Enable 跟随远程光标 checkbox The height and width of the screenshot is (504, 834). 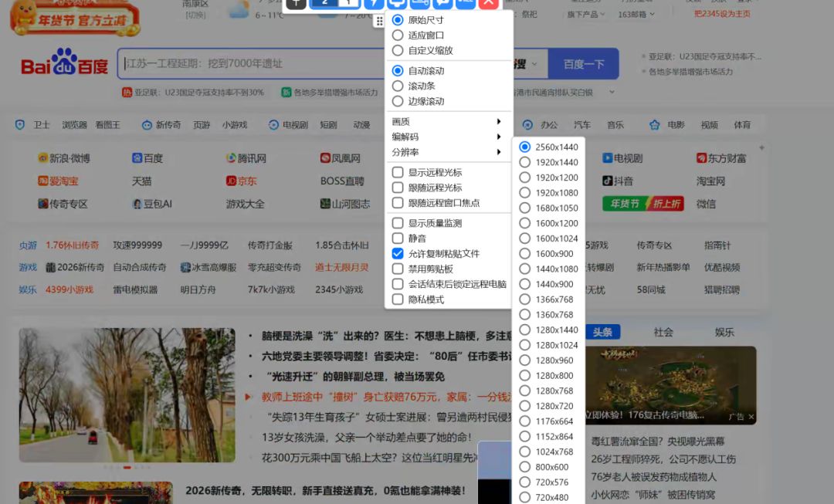pos(398,188)
